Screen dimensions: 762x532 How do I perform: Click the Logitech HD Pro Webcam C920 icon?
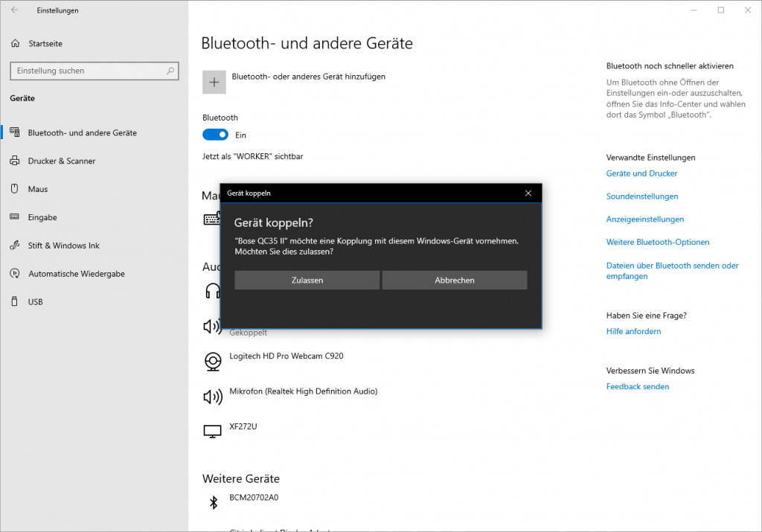tap(213, 361)
